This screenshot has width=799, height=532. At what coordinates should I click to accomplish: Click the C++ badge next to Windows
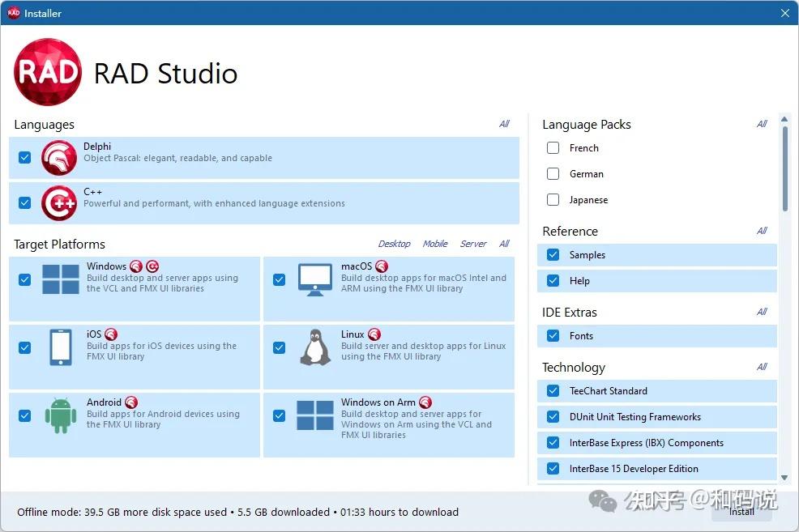(152, 266)
